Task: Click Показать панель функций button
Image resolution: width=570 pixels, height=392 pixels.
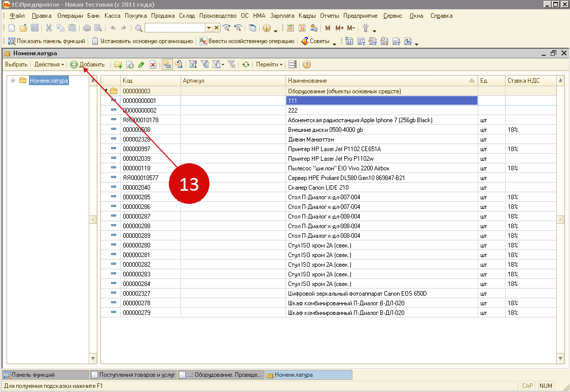Action: [x=46, y=41]
